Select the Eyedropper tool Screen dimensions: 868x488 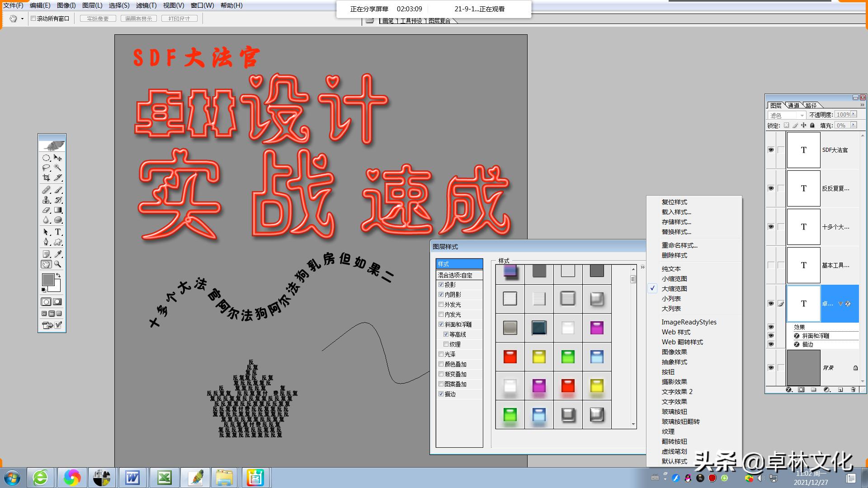pyautogui.click(x=58, y=254)
